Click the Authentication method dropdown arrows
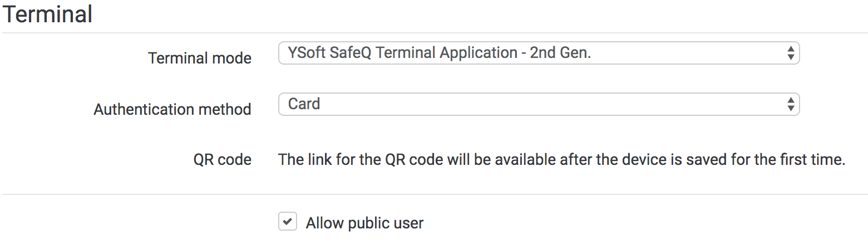Screen dimensions: 868x244 (790, 104)
